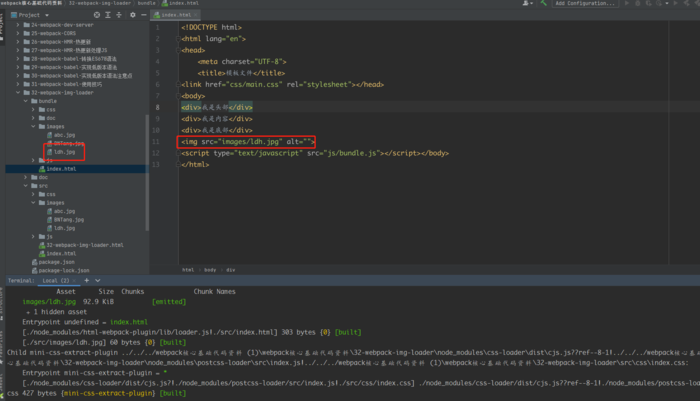Screen dimensions: 700x401
Task: Click the locate/select opened file target icon
Action: (x=97, y=15)
